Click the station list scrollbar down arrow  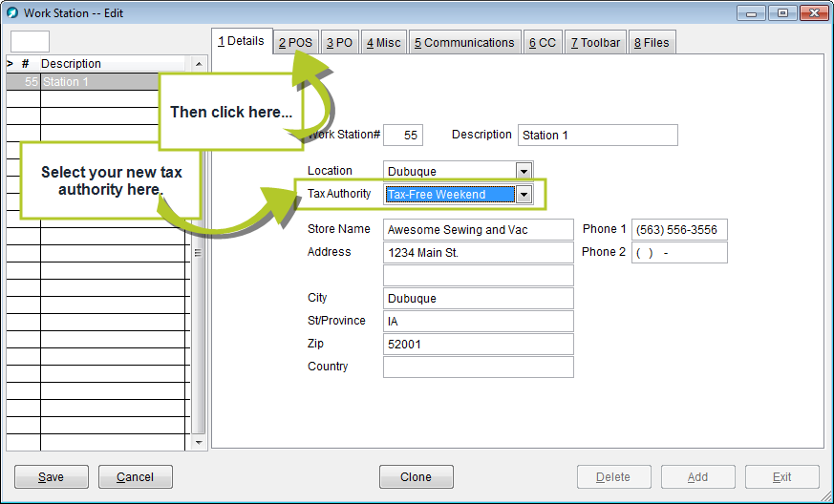(x=199, y=443)
